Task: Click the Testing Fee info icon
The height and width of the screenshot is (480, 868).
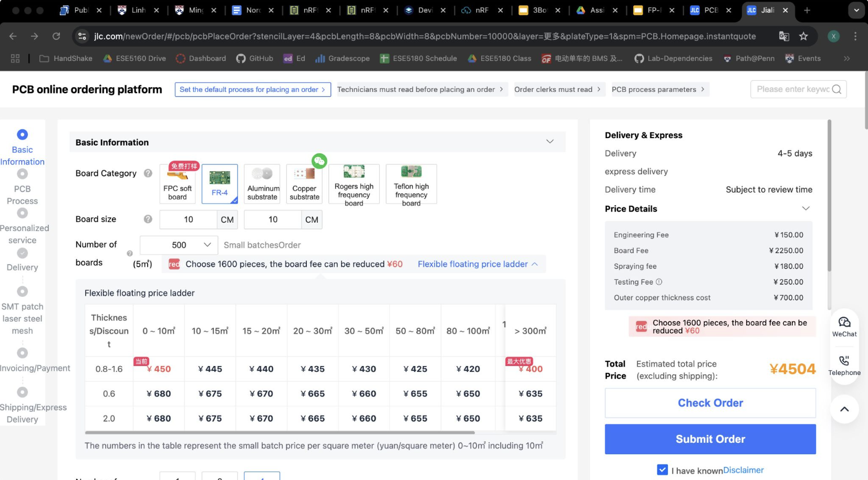Action: pyautogui.click(x=659, y=282)
